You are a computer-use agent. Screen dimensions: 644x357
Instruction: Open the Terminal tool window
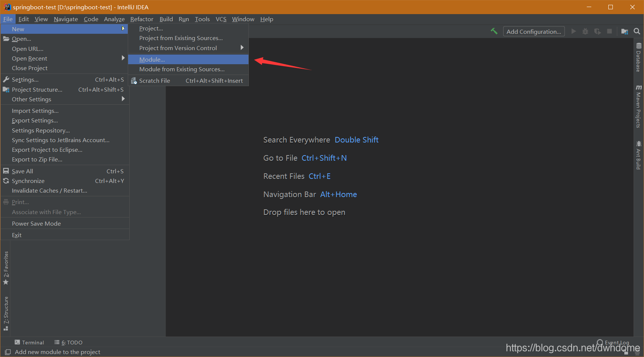(x=29, y=342)
